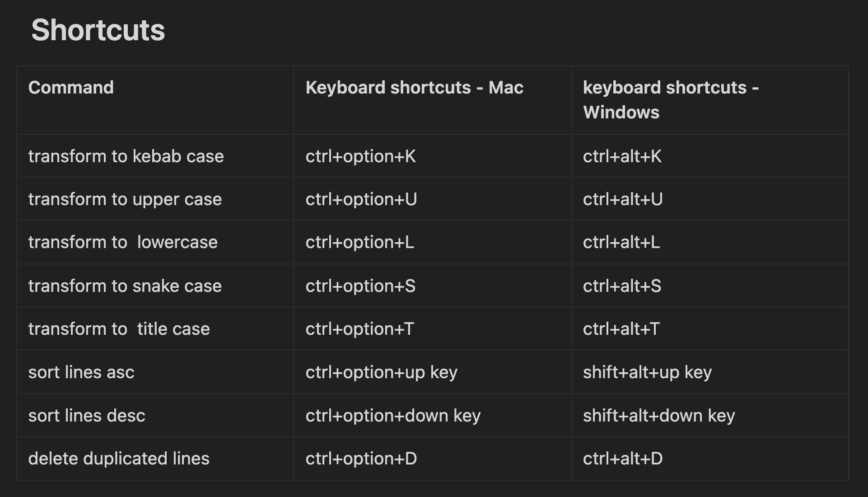Click the transform to lowercase row
Viewport: 868px width, 497px height.
point(434,242)
